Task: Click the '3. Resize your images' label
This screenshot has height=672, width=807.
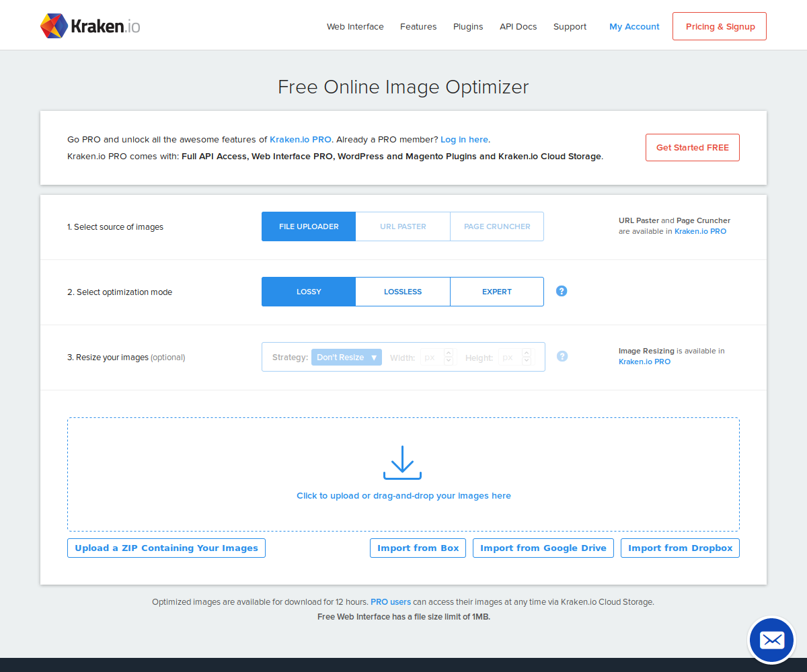Action: 126,358
